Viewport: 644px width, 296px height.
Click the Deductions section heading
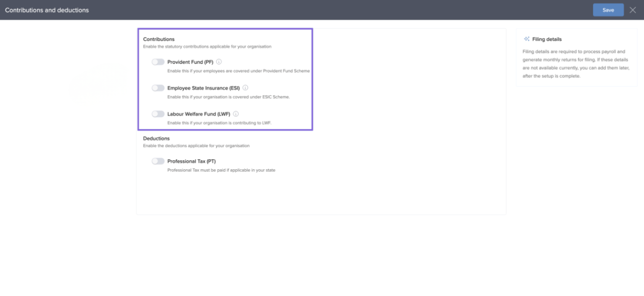156,138
